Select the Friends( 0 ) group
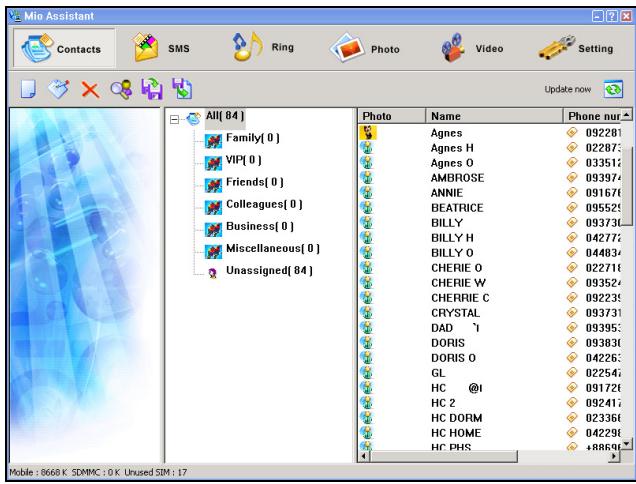The image size is (636, 484). point(255,182)
